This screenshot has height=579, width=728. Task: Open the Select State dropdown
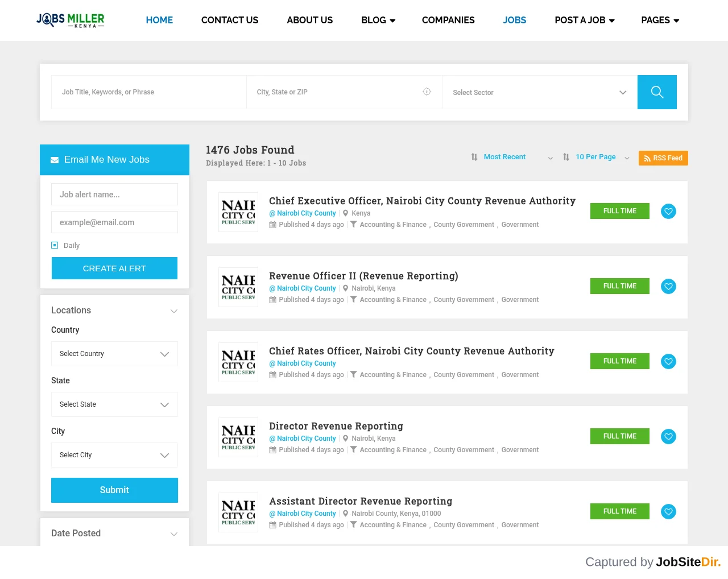(x=114, y=404)
